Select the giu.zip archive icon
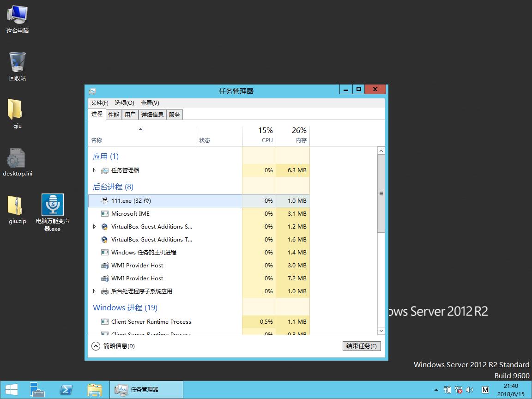Screen dimensions: 532x399 15,205
